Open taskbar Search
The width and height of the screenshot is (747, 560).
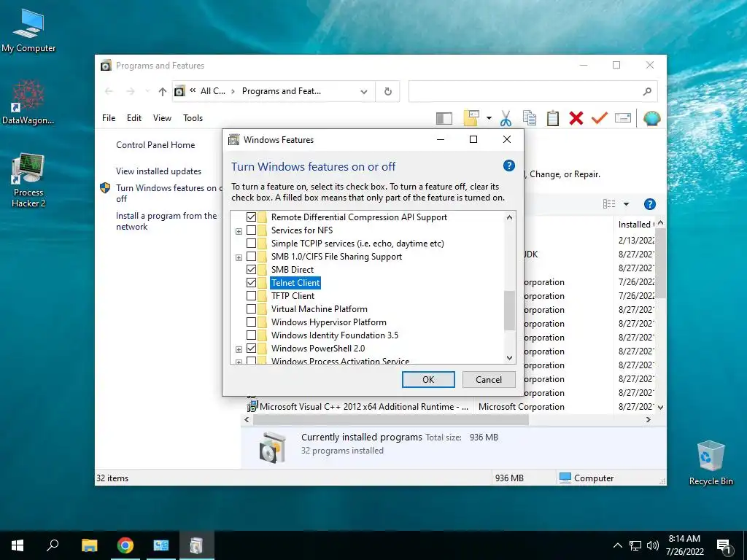53,545
